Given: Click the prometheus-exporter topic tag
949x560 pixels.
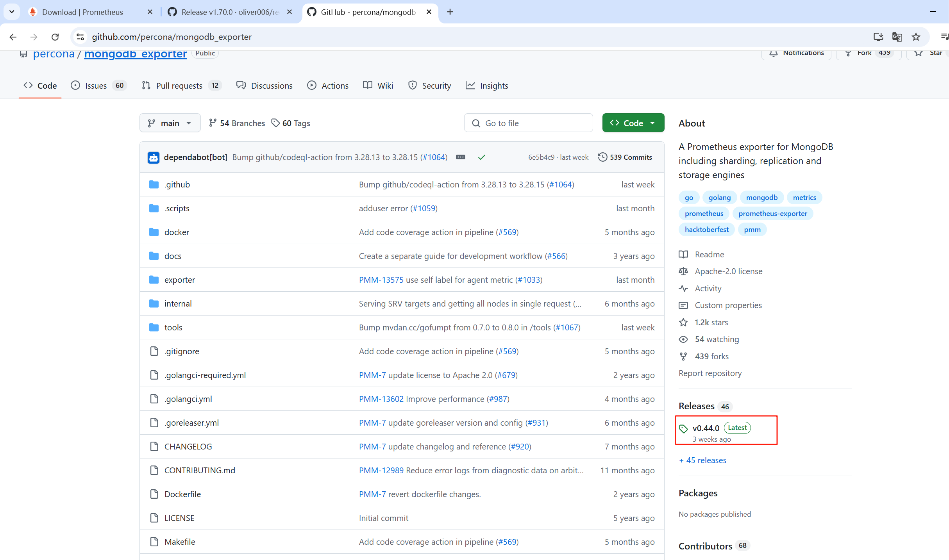Looking at the screenshot, I should coord(772,214).
